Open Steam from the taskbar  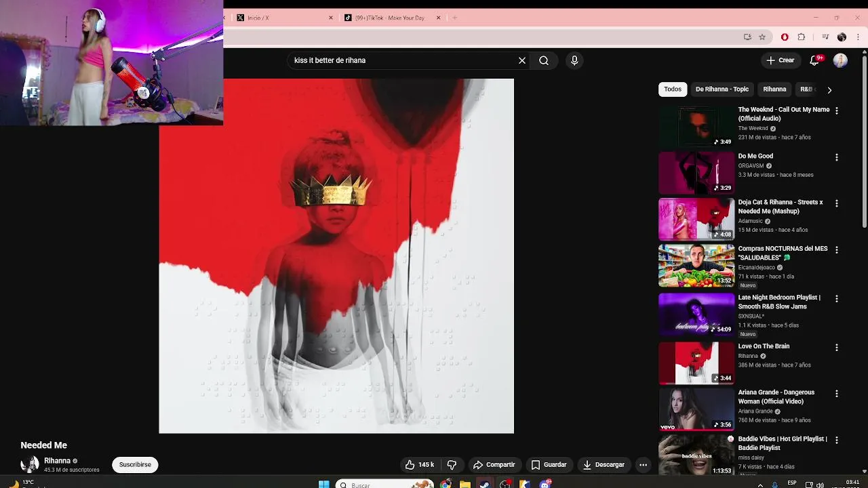point(484,484)
